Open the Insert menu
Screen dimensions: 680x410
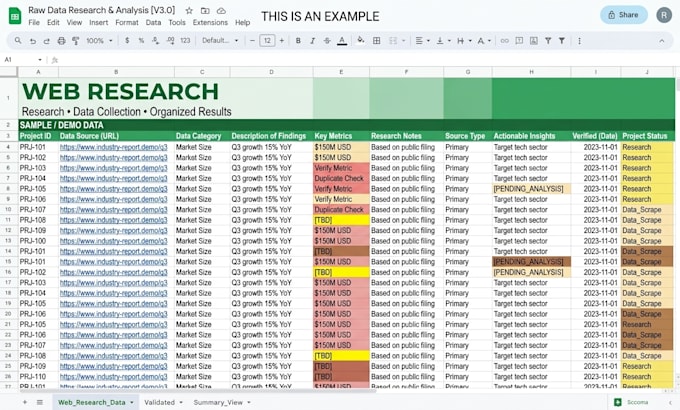pyautogui.click(x=98, y=23)
